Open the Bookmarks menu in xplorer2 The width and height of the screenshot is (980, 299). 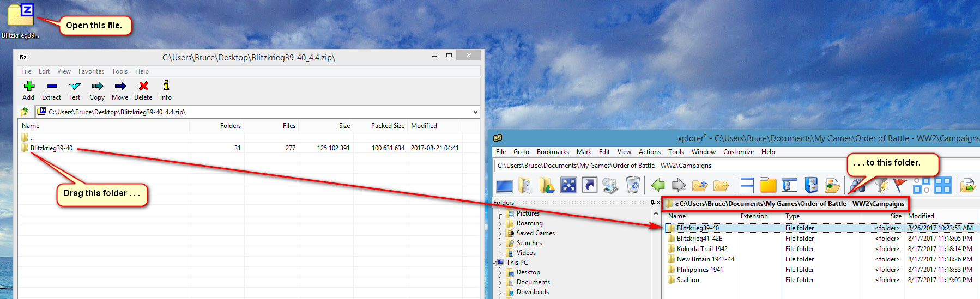click(553, 152)
